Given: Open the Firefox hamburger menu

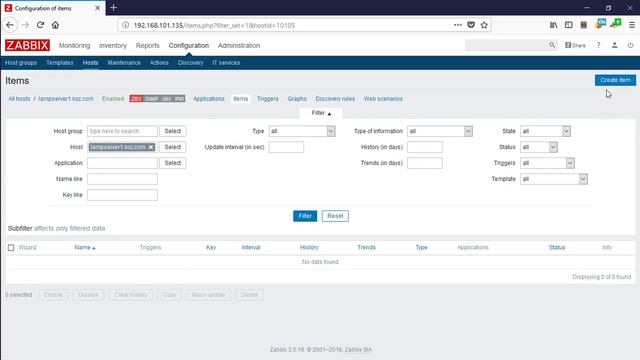Looking at the screenshot, I should click(631, 25).
